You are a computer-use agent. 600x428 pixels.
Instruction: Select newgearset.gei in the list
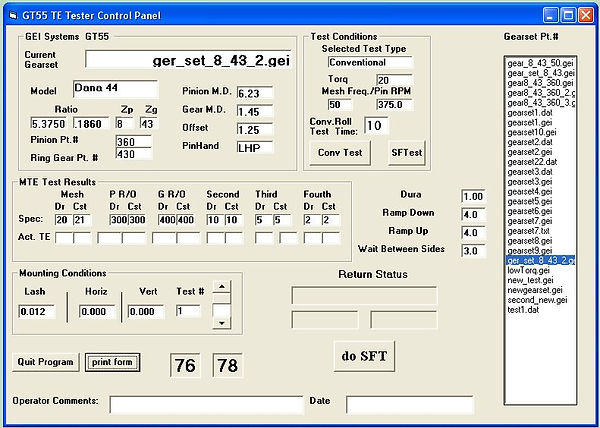coord(540,290)
